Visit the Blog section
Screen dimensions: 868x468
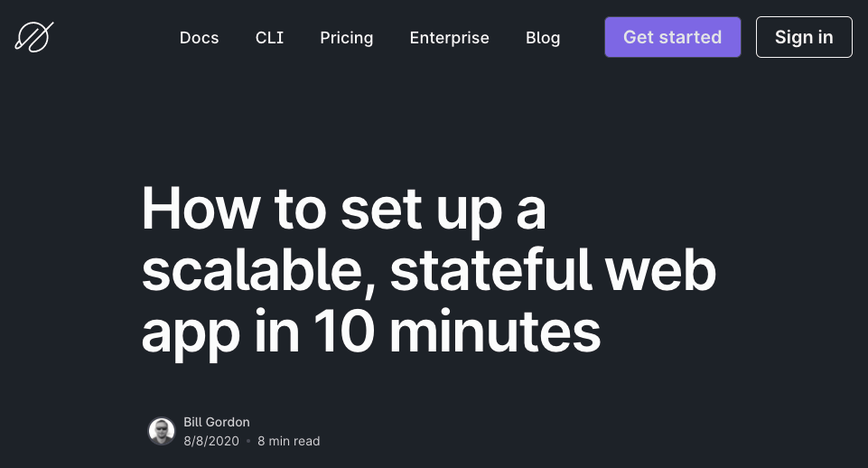coord(543,38)
